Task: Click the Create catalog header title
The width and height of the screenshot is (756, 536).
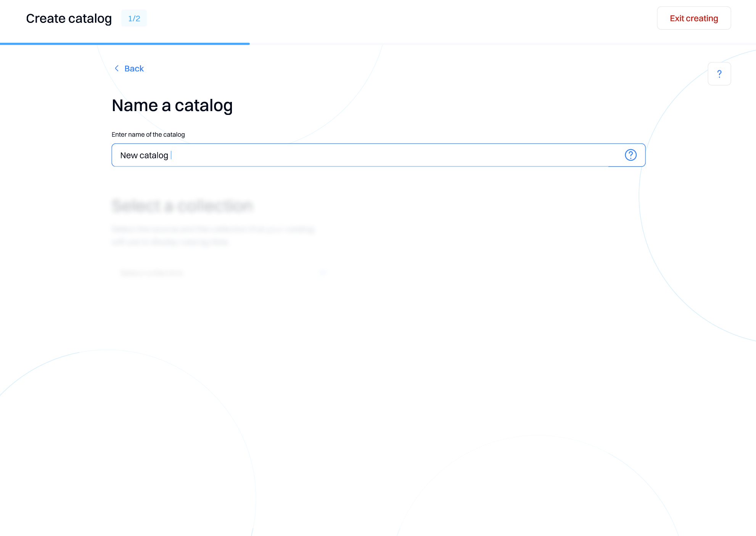Action: tap(69, 18)
